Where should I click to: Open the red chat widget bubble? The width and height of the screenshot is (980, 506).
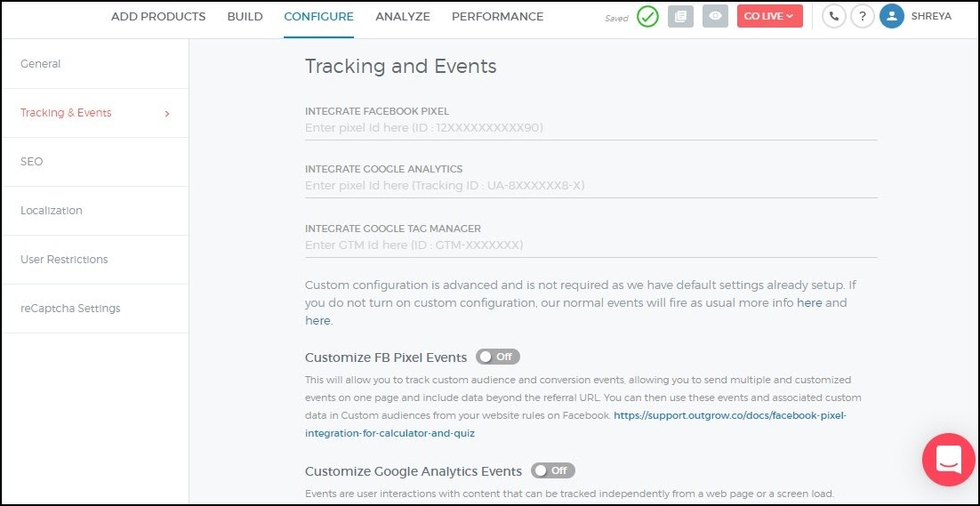click(x=948, y=460)
